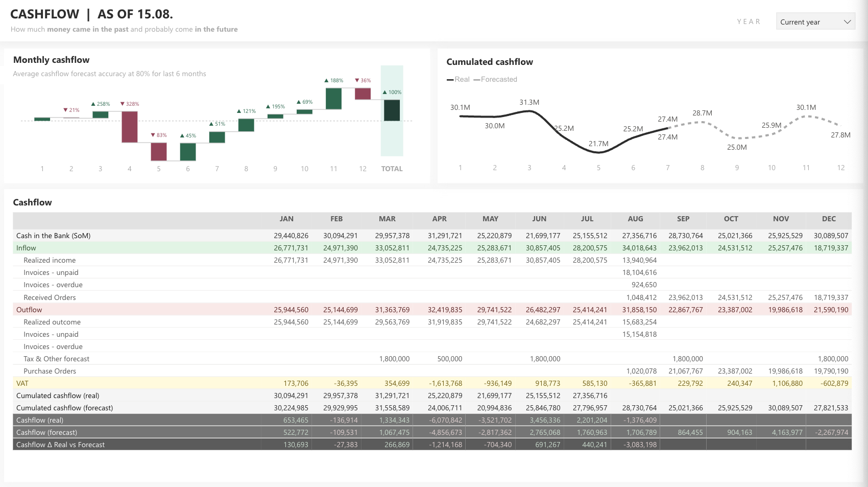Select the Inflow row header
This screenshot has width=868, height=487.
click(x=26, y=248)
